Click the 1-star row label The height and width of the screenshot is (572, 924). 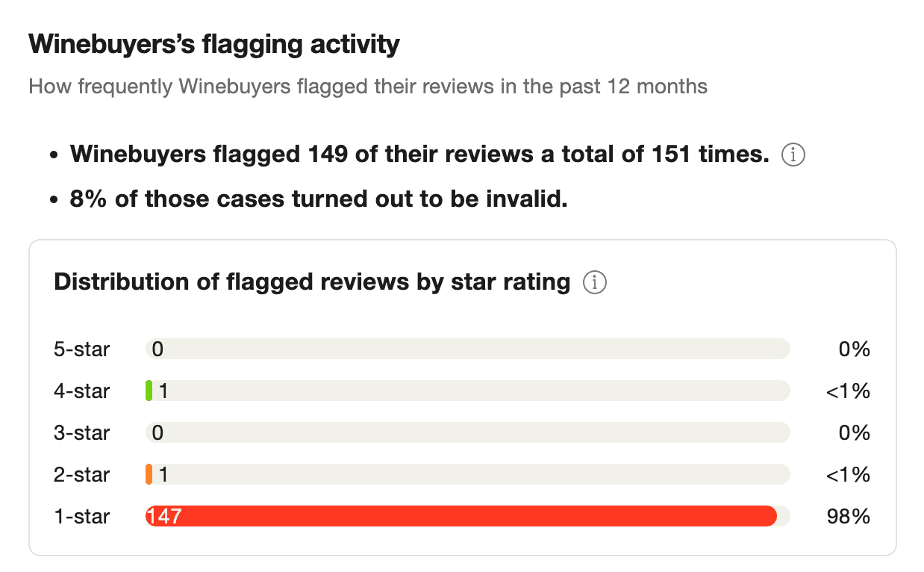81,516
